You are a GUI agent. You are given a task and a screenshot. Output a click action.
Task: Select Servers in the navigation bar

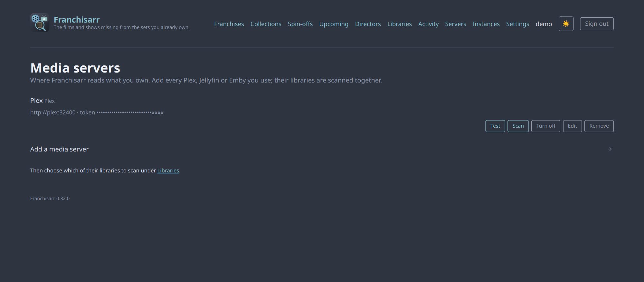click(x=455, y=24)
